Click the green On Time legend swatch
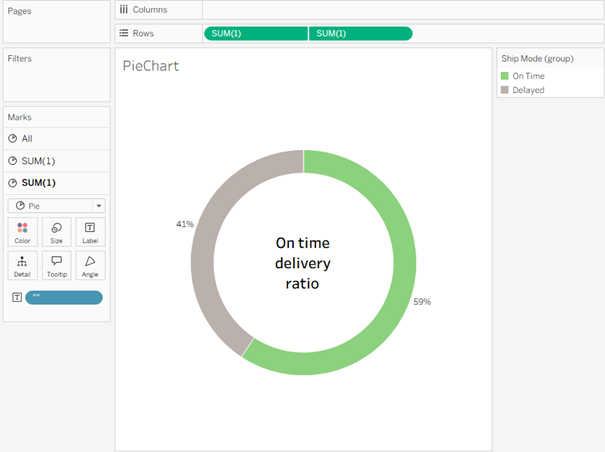The image size is (605, 452). tap(505, 76)
